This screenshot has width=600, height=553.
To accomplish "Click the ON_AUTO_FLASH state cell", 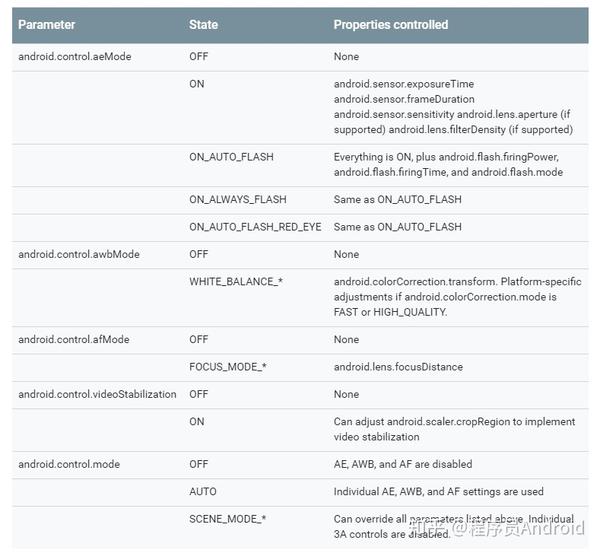I will (231, 157).
